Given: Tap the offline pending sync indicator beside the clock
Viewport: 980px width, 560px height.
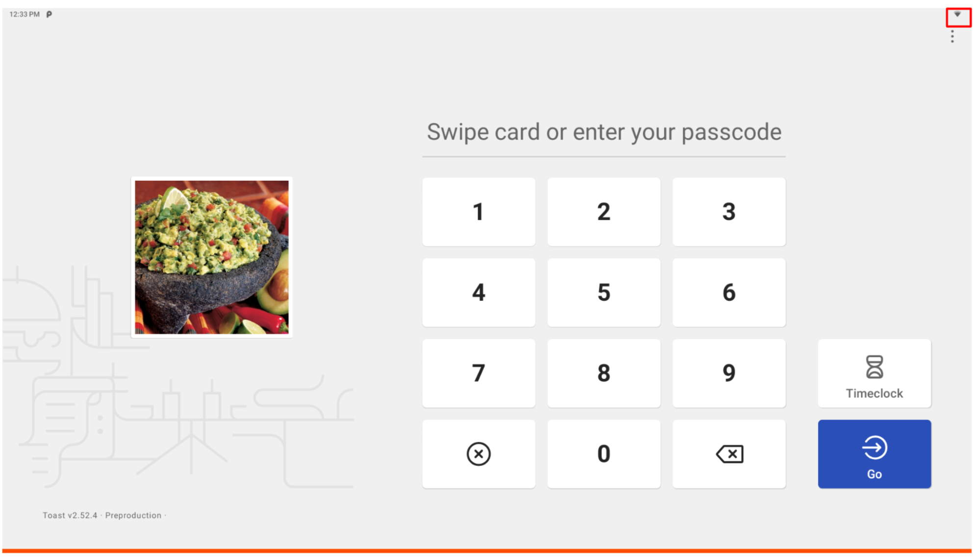Looking at the screenshot, I should [x=49, y=14].
